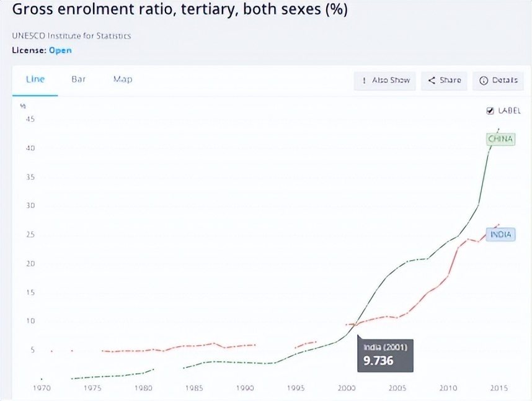The image size is (532, 401).
Task: Click the share icon in Share button
Action: pos(432,81)
